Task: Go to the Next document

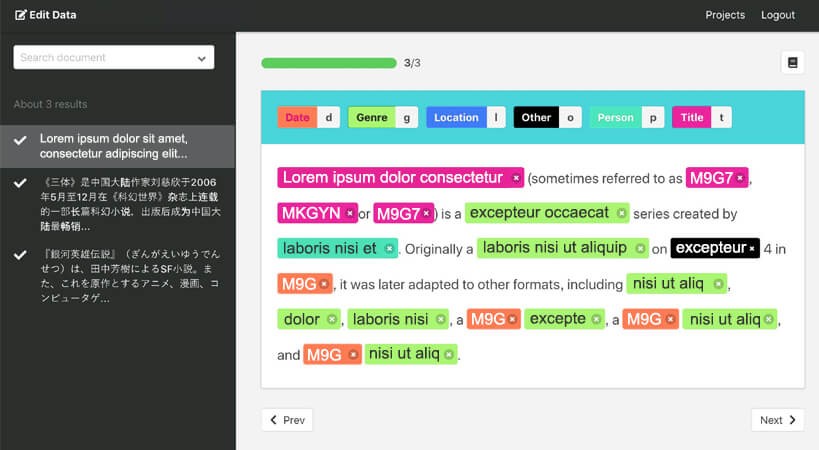Action: click(778, 420)
